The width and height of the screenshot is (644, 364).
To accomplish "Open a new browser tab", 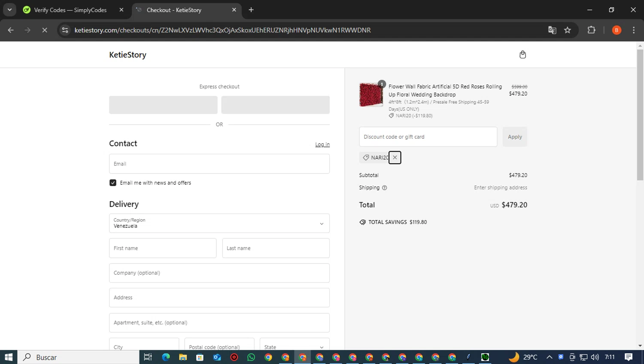I will (x=251, y=10).
